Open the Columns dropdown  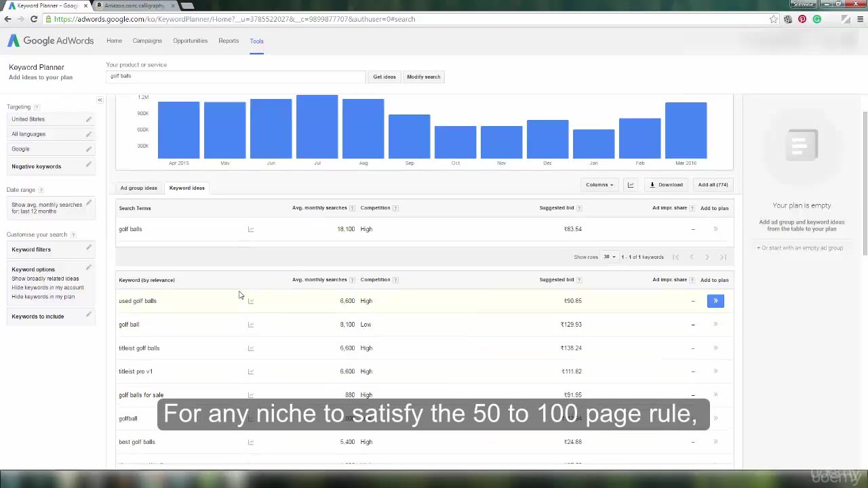click(599, 184)
